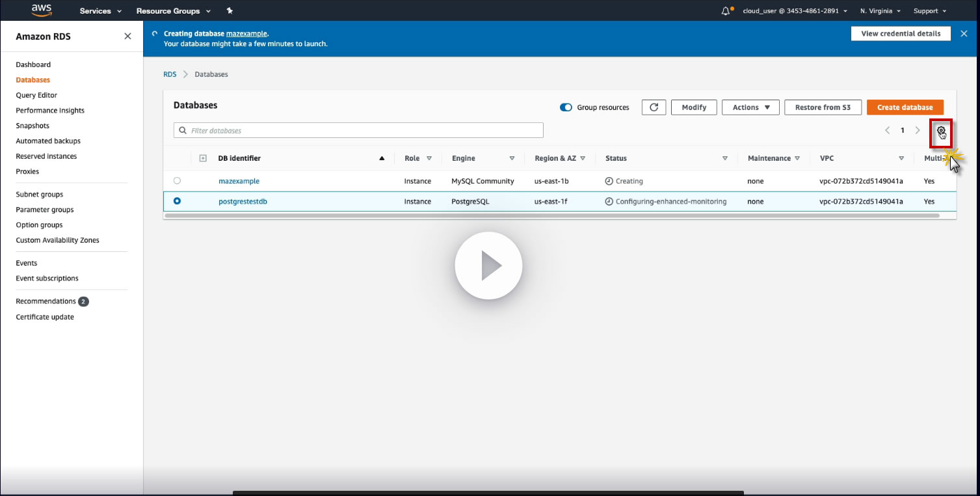Open postgrestestdb database details link
The image size is (980, 496).
coord(243,201)
